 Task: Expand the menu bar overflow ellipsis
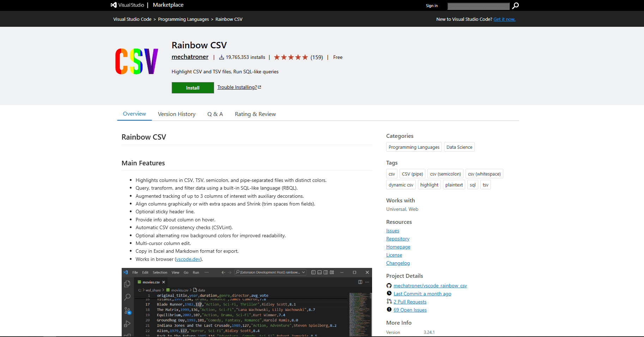[x=207, y=272]
